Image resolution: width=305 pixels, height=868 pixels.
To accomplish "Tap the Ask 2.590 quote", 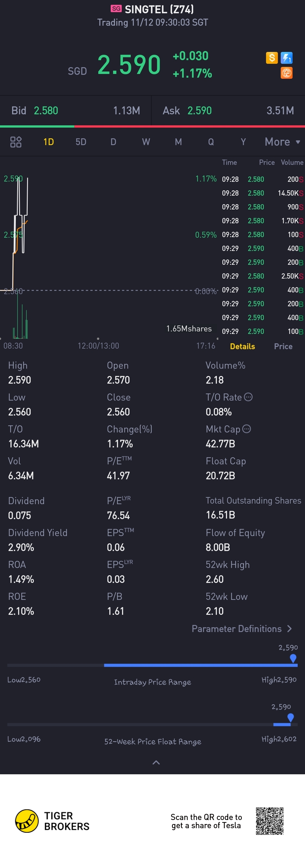I will click(x=228, y=111).
